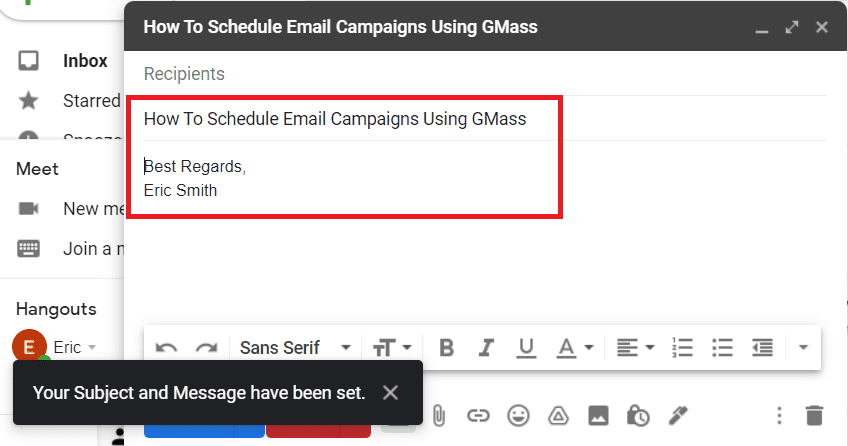Insert a numbered list
Image resolution: width=848 pixels, height=446 pixels.
[x=683, y=348]
